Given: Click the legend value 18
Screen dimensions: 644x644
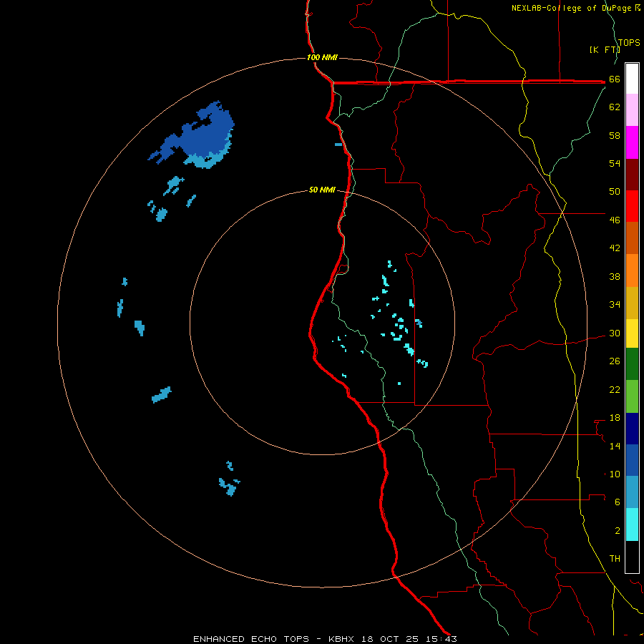Looking at the screenshot, I should point(615,418).
